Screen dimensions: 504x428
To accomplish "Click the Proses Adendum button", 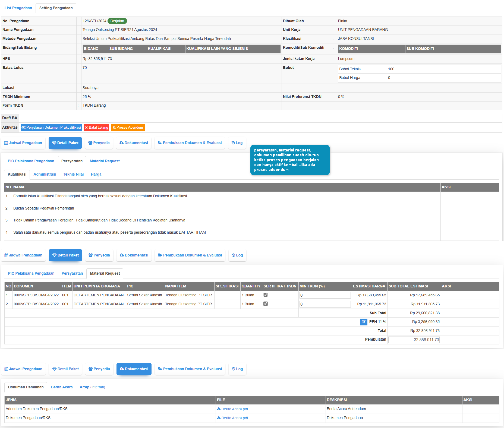I will [128, 128].
